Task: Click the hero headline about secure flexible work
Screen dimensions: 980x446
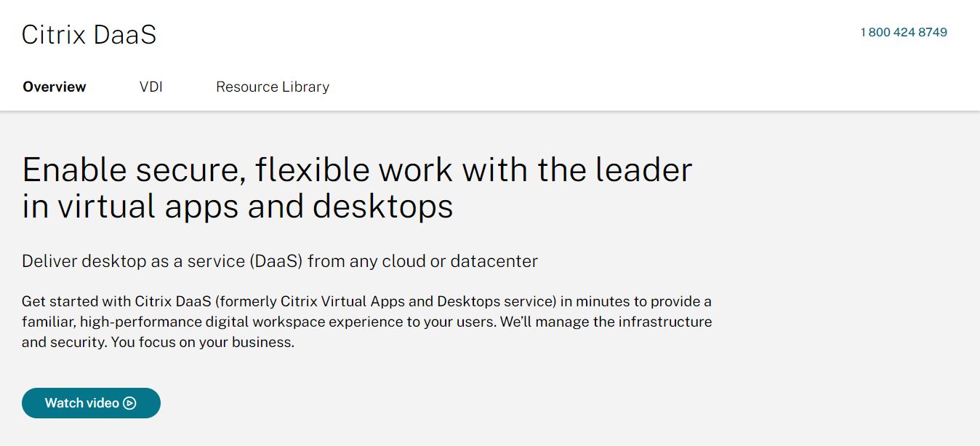Action: click(358, 187)
